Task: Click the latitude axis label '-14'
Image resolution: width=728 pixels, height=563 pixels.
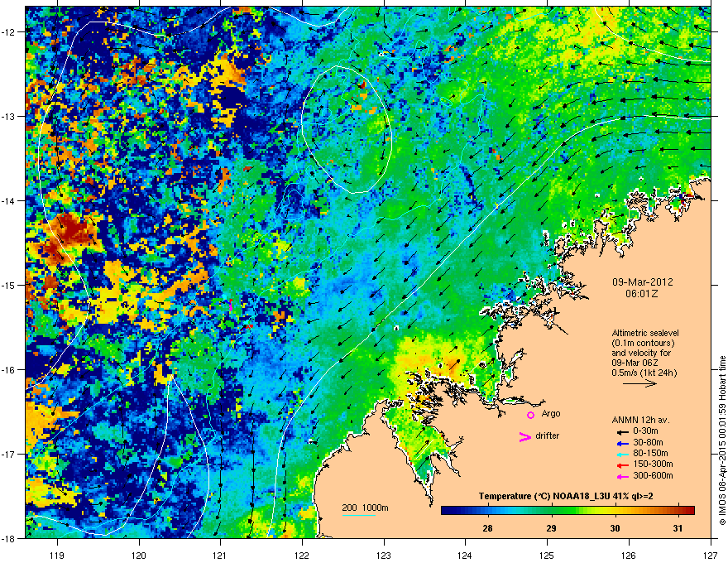Action: coord(9,200)
